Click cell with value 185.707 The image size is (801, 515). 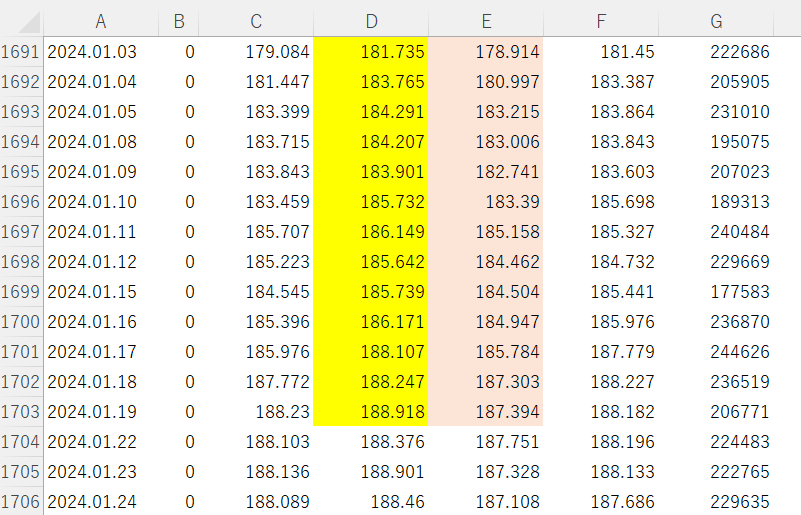pos(256,232)
